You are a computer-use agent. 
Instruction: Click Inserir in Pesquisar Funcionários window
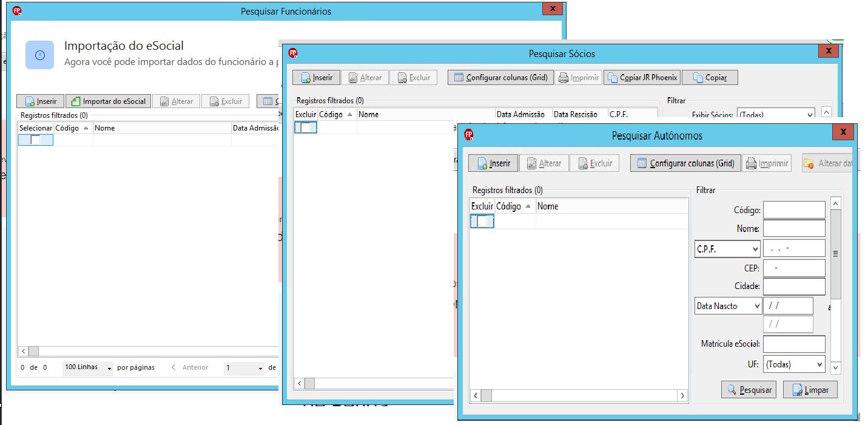(x=40, y=101)
